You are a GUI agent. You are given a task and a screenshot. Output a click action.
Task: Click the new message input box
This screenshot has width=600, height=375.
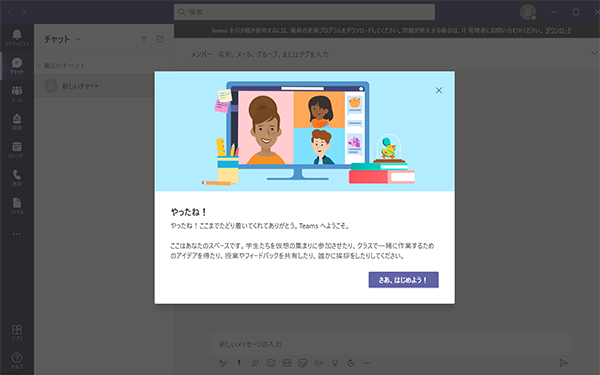(391, 344)
